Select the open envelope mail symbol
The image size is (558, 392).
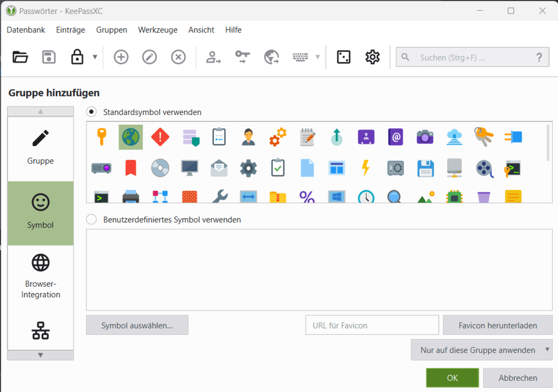click(x=219, y=168)
